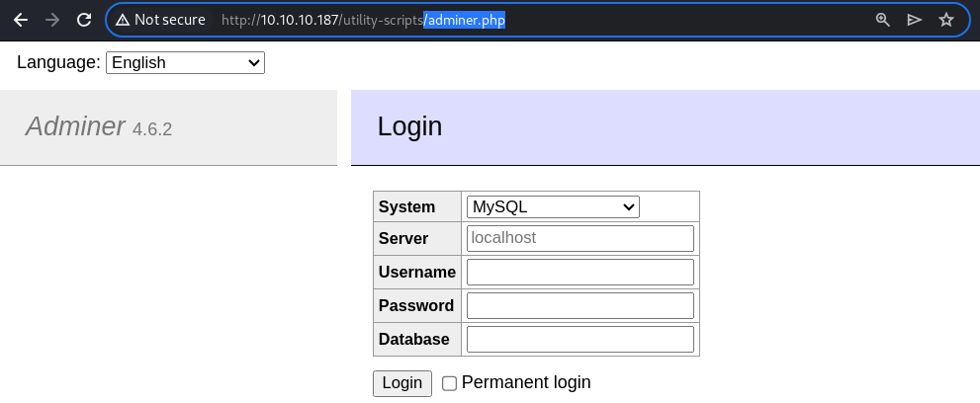
Task: Reload the page with the refresh icon
Action: pos(84,20)
